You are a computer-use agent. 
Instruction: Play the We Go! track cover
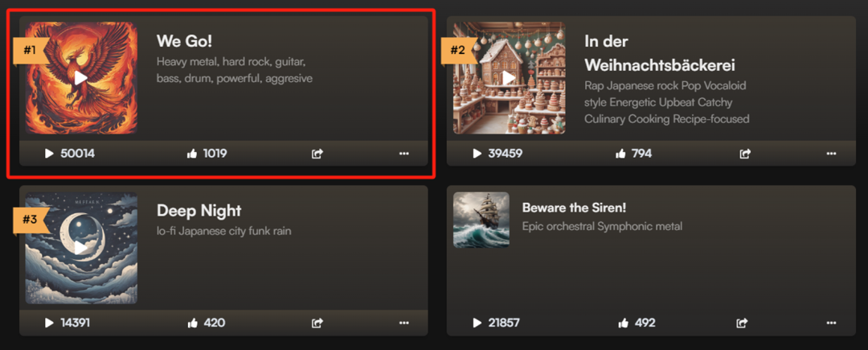pyautogui.click(x=81, y=78)
